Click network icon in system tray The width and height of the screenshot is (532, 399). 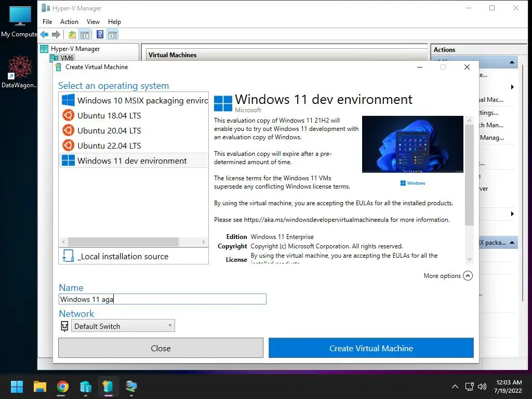[x=470, y=387]
